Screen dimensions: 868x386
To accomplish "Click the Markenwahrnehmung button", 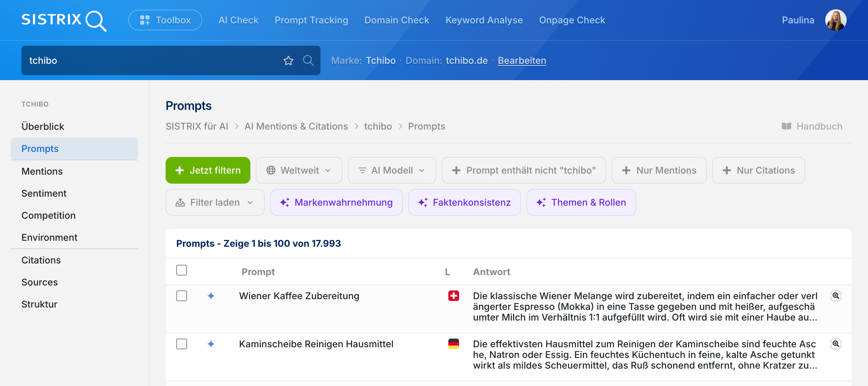I will (x=336, y=202).
